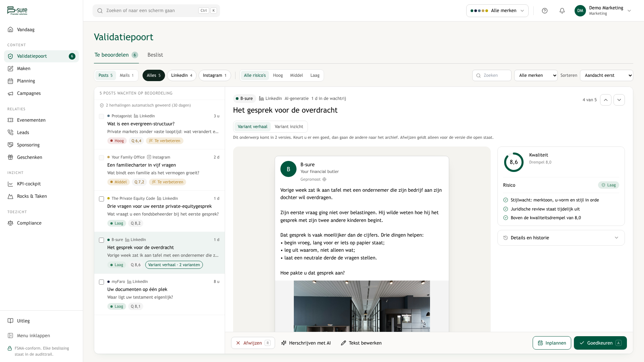
Task: Open the Aandacht eerst sort dropdown
Action: click(x=606, y=75)
